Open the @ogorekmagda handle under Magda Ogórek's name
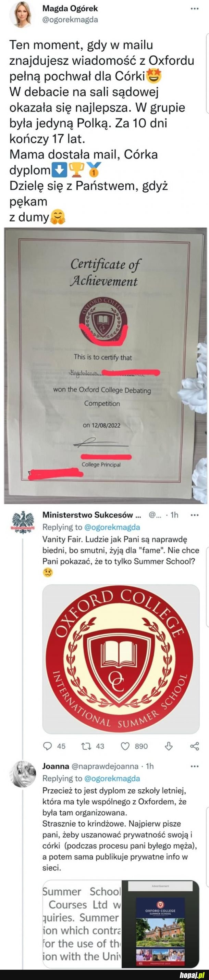The height and width of the screenshot is (980, 209). pos(70,20)
